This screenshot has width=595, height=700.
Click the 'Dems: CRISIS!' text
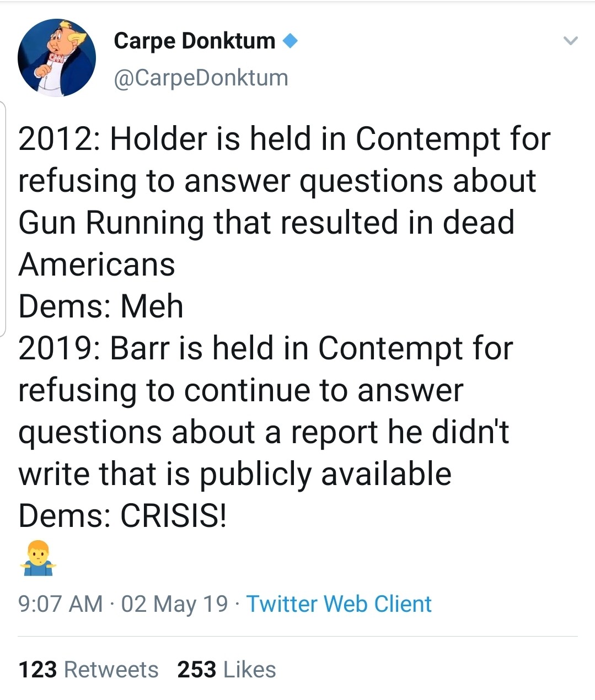pyautogui.click(x=122, y=516)
